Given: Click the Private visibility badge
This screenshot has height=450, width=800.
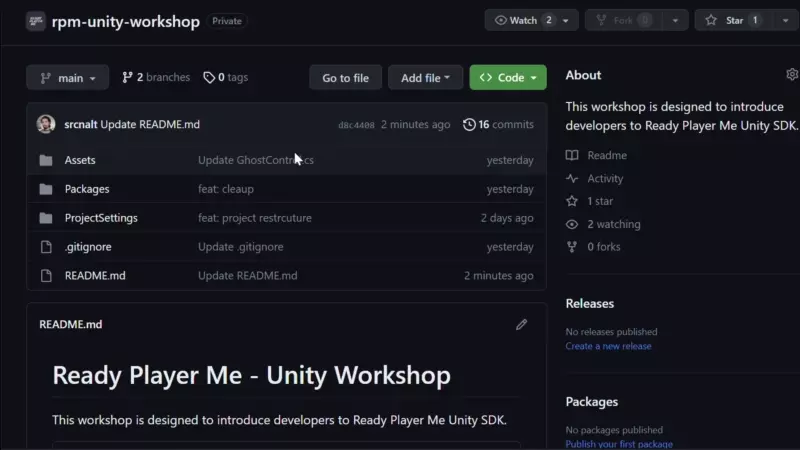Looking at the screenshot, I should pyautogui.click(x=227, y=21).
